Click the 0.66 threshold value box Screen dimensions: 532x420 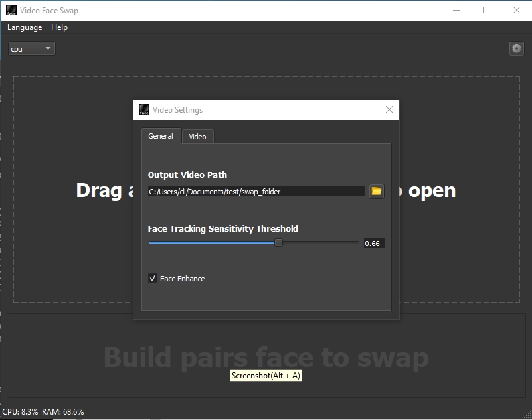pos(373,244)
